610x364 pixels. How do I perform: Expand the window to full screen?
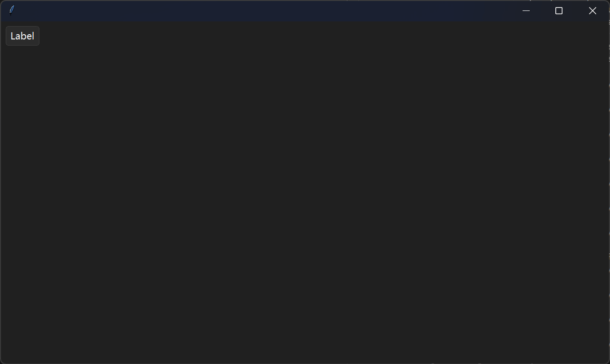(x=559, y=10)
